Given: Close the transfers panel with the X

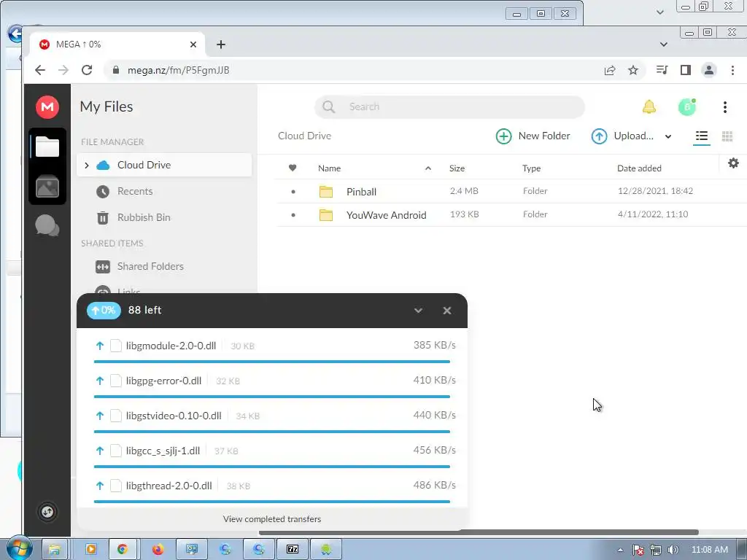Looking at the screenshot, I should [x=447, y=311].
